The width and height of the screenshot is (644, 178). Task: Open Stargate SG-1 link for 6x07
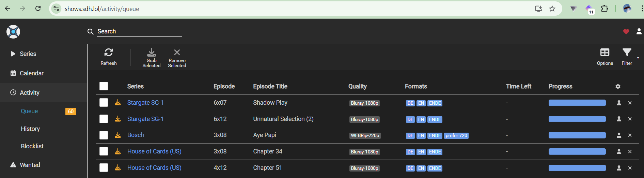coord(145,103)
